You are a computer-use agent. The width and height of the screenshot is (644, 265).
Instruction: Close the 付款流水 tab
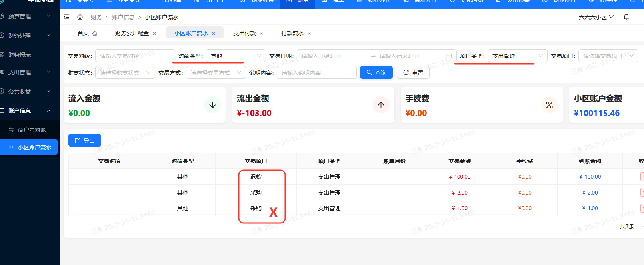click(309, 34)
